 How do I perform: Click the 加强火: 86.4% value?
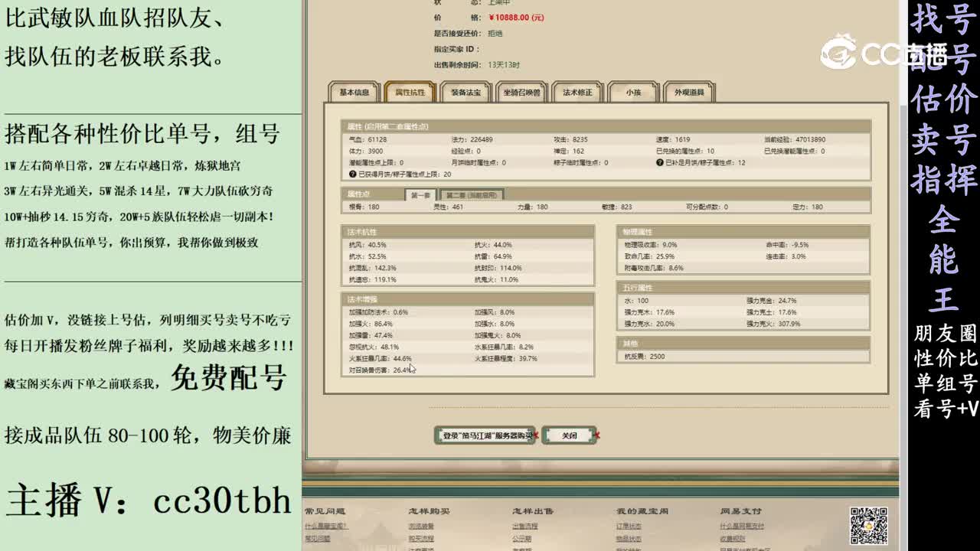(x=371, y=324)
